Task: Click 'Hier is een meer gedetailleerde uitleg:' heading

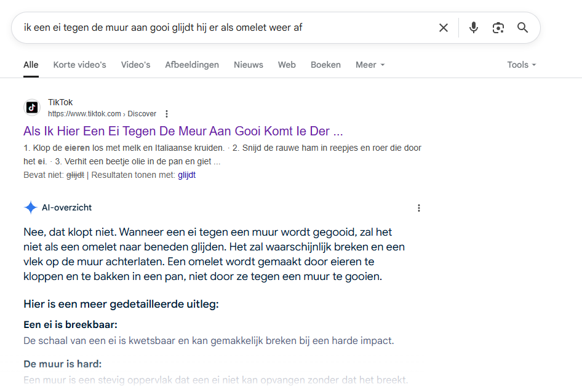Action: coord(121,304)
